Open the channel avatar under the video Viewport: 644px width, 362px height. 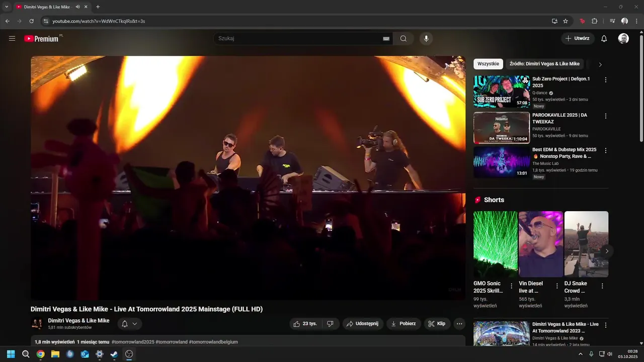coord(37,324)
